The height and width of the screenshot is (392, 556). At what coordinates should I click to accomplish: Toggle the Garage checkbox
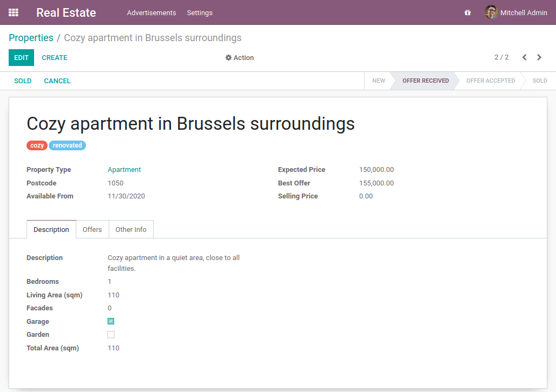(x=111, y=321)
